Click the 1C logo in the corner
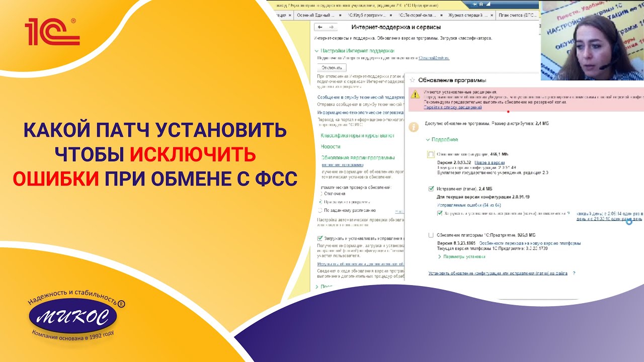This screenshot has width=644, height=362. tap(52, 32)
